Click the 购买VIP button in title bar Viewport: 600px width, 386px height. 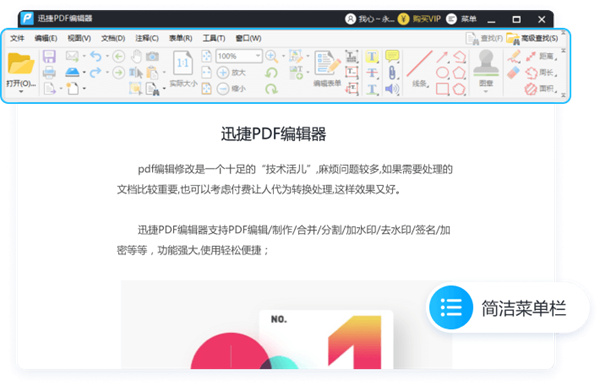(x=419, y=19)
